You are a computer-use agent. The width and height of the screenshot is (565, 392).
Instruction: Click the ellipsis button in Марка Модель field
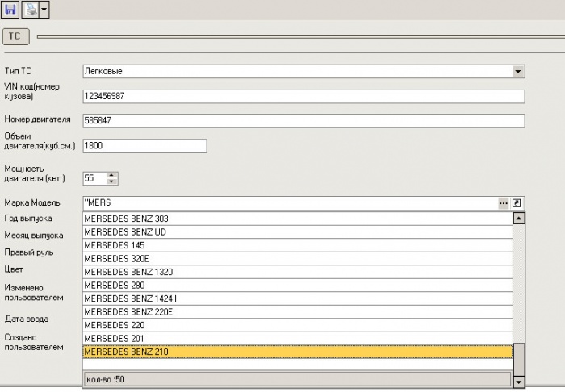(504, 202)
